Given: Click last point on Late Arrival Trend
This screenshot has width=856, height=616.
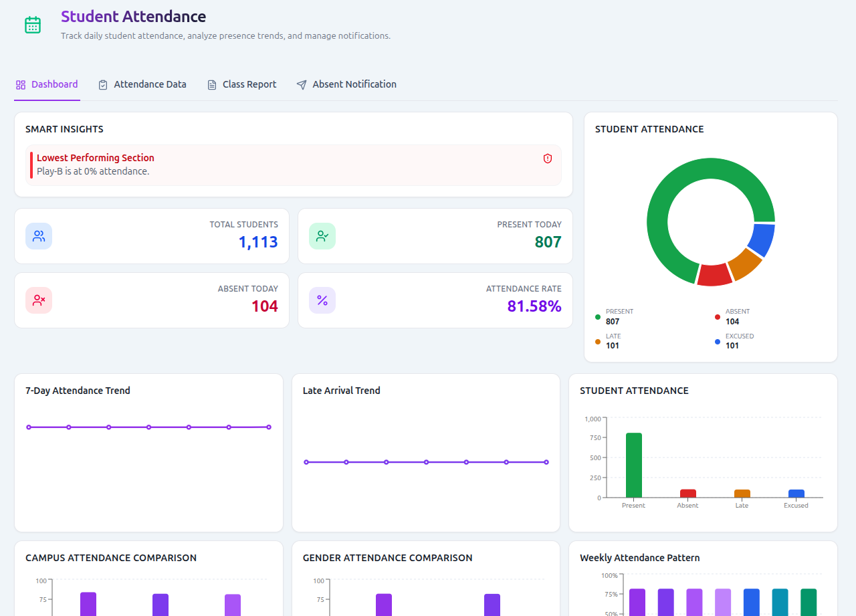Looking at the screenshot, I should pos(546,462).
